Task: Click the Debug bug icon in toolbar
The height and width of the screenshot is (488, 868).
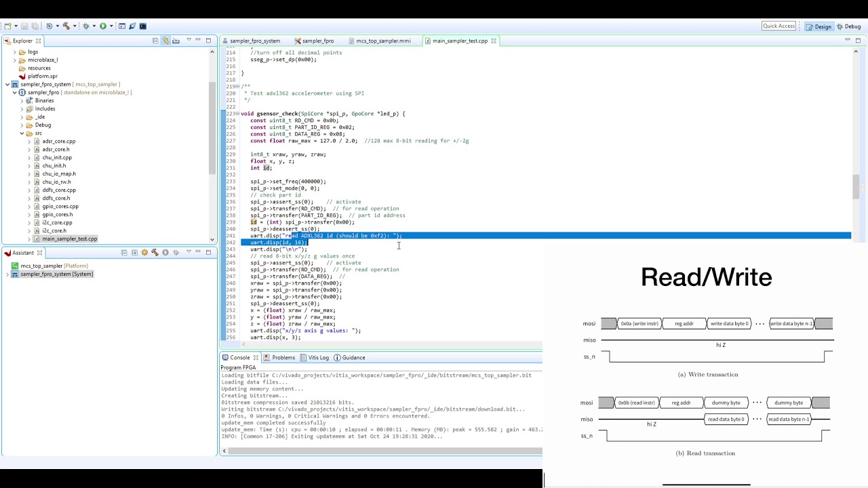Action: [85, 26]
